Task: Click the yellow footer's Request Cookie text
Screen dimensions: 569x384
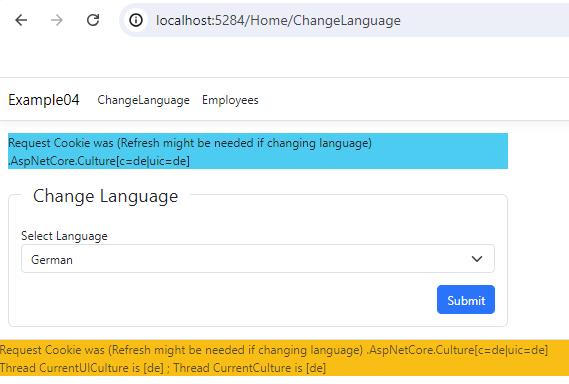Action: click(181, 350)
